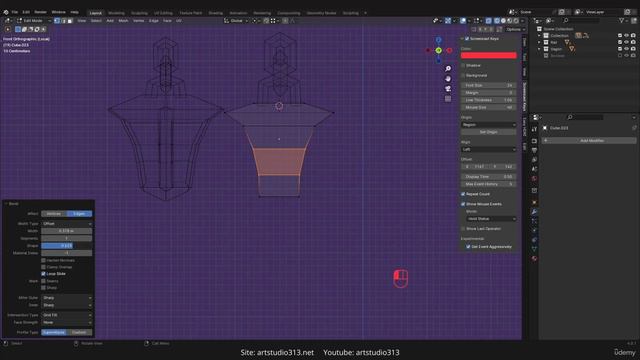The image size is (640, 360).
Task: Toggle the Screencast Keys checkbox
Action: coord(467,39)
